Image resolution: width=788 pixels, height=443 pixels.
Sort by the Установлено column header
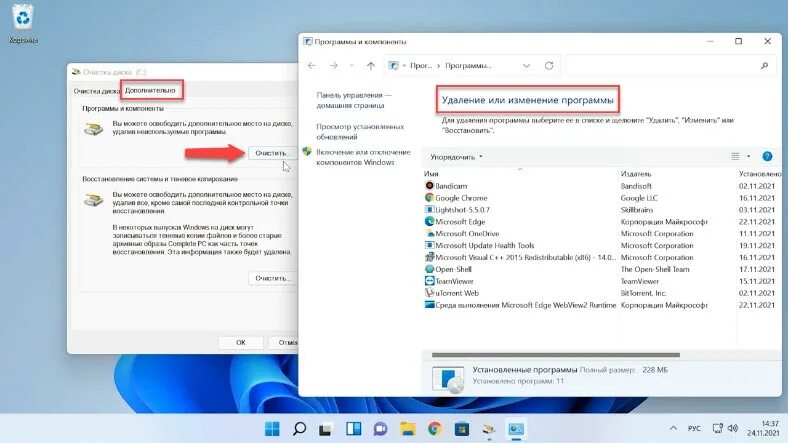(x=760, y=174)
